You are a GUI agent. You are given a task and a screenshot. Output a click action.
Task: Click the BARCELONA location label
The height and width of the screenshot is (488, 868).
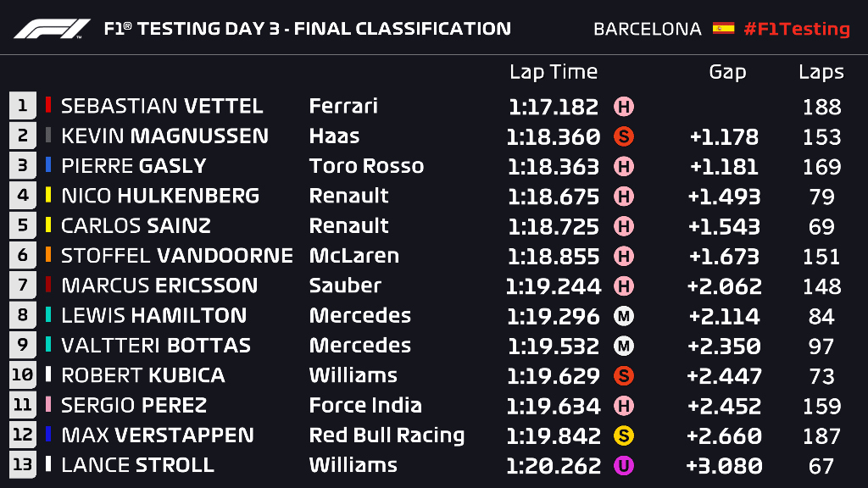[648, 29]
